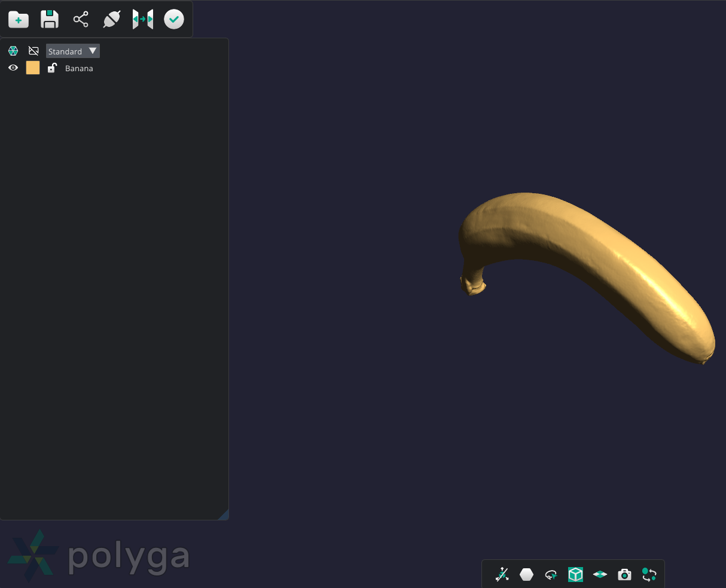This screenshot has width=726, height=588.
Task: Expand the mesh list panel corner handle
Action: click(225, 515)
